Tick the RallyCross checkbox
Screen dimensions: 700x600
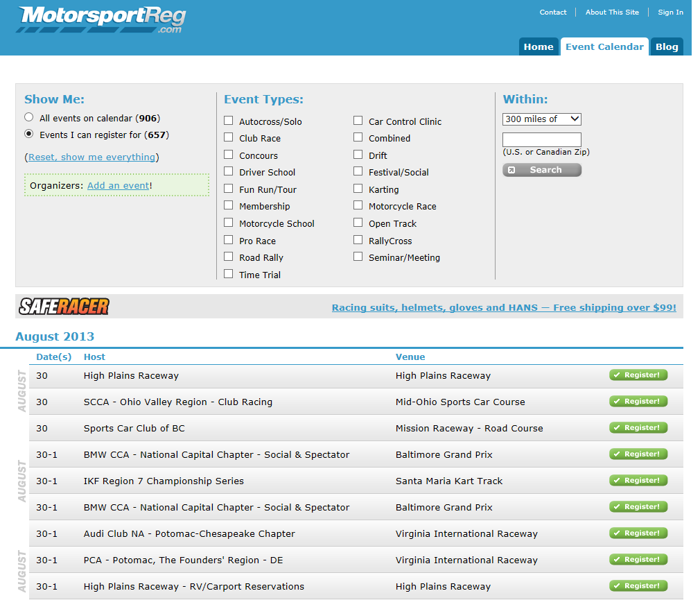pyautogui.click(x=358, y=240)
